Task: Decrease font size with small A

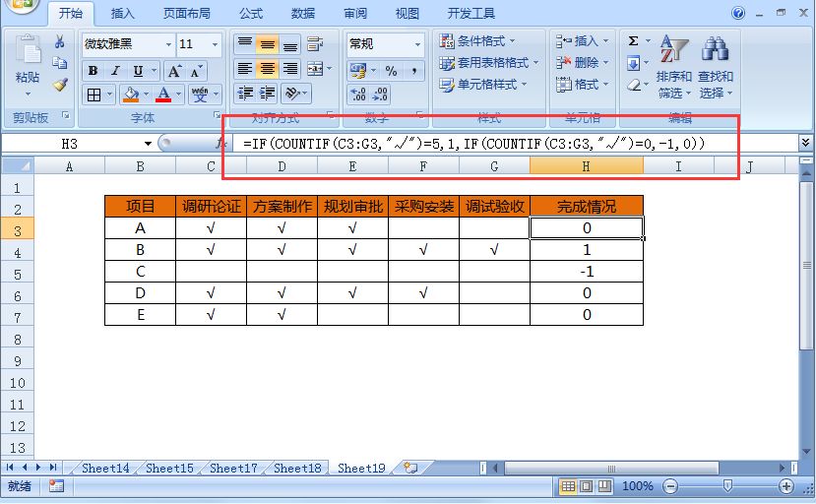Action: tap(196, 71)
